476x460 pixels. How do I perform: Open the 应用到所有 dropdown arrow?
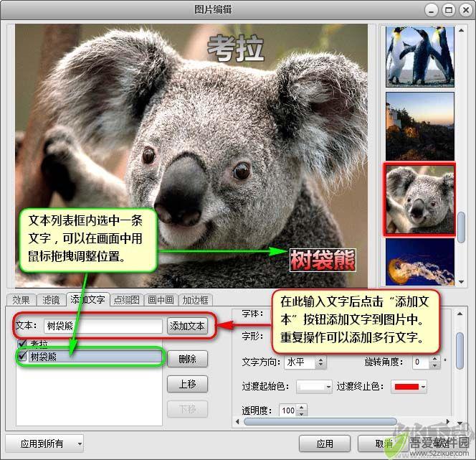pos(80,444)
